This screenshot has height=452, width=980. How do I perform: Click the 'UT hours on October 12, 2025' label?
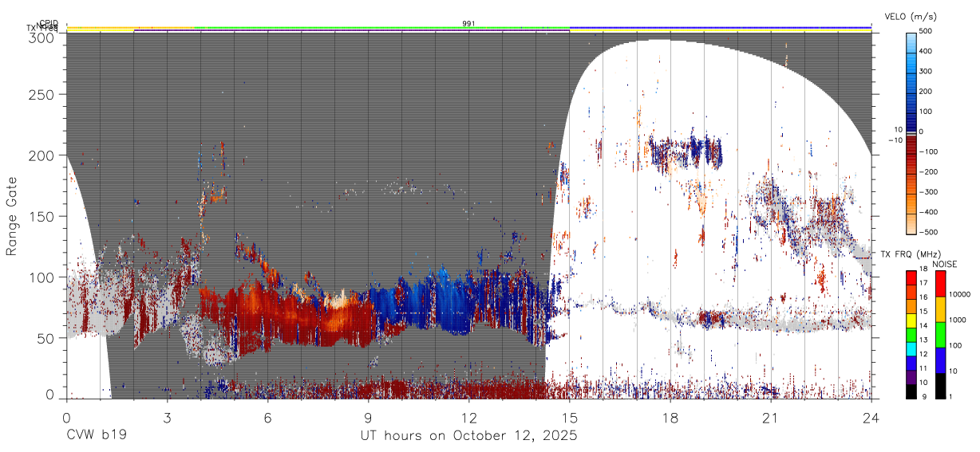[x=468, y=436]
